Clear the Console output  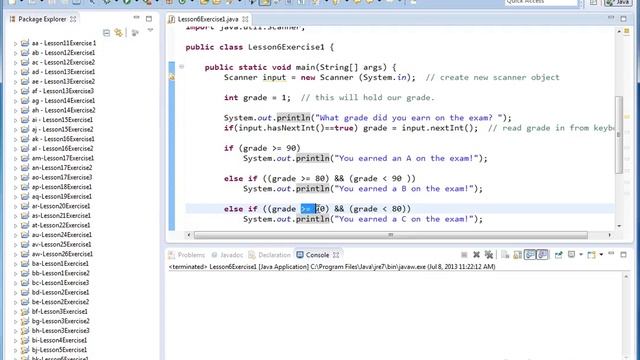[505, 255]
